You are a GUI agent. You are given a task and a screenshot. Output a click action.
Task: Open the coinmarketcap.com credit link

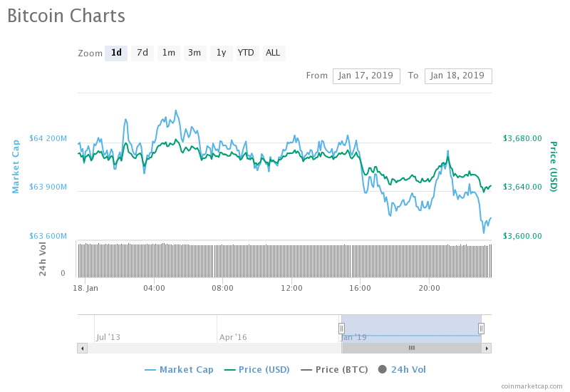pos(532,386)
